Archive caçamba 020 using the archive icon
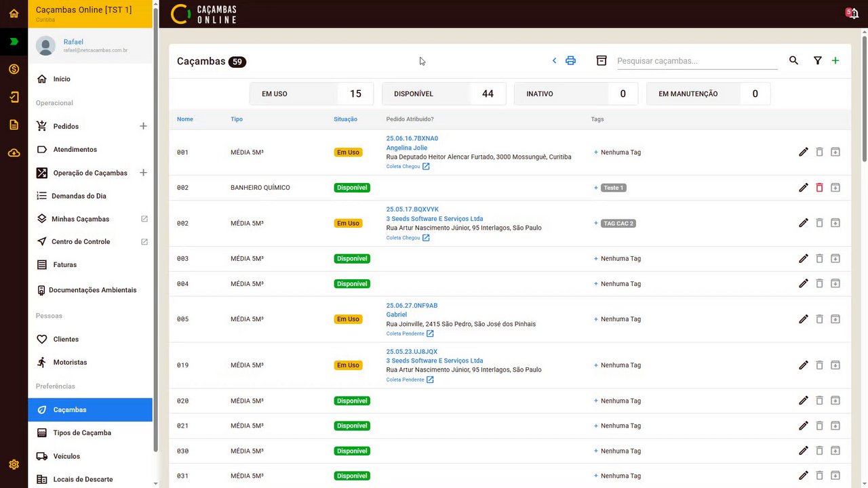 coord(835,401)
